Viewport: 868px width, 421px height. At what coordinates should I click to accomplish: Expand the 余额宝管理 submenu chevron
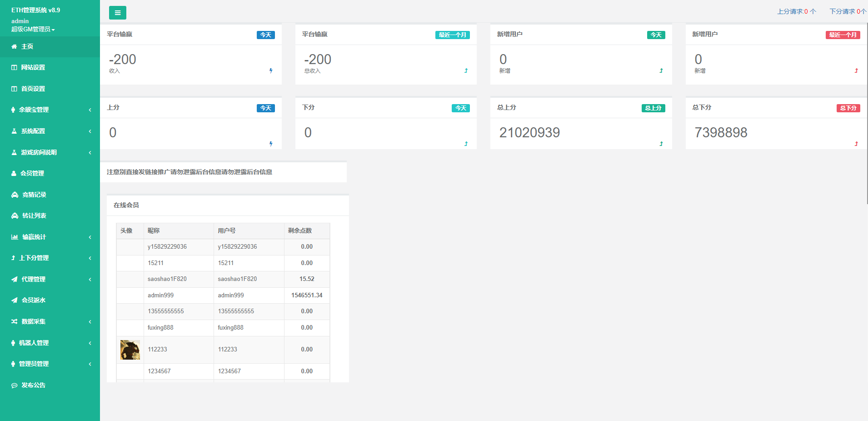(x=90, y=110)
